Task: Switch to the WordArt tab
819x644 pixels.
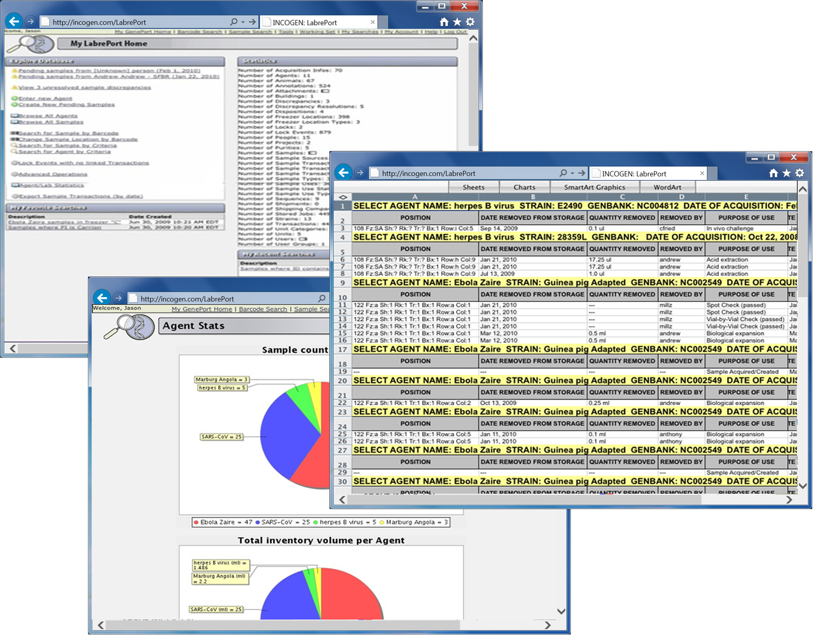Action: [669, 187]
